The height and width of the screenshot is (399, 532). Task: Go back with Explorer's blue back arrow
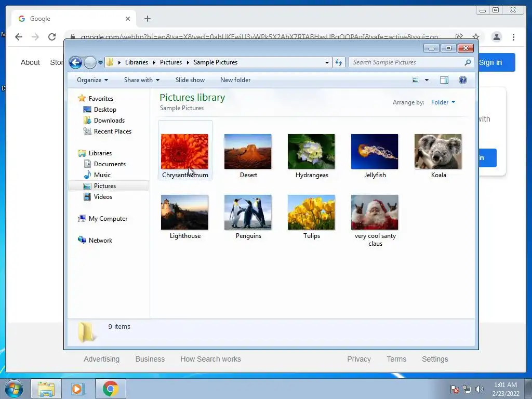point(75,62)
